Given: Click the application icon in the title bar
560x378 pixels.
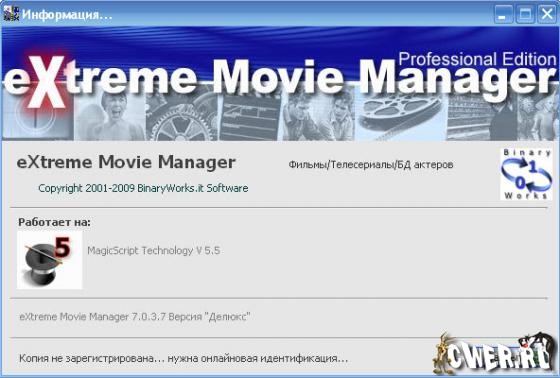Looking at the screenshot, I should tap(11, 14).
